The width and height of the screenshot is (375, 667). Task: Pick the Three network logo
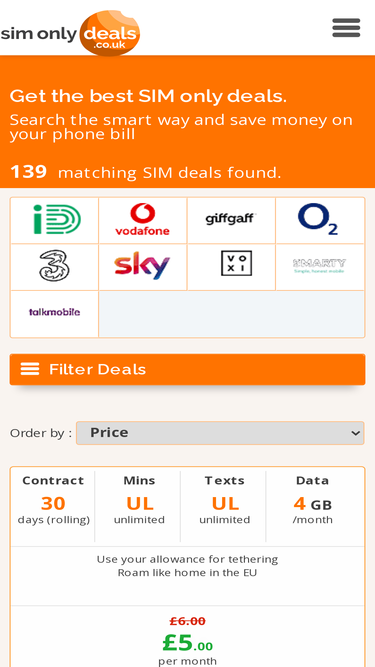[54, 267]
